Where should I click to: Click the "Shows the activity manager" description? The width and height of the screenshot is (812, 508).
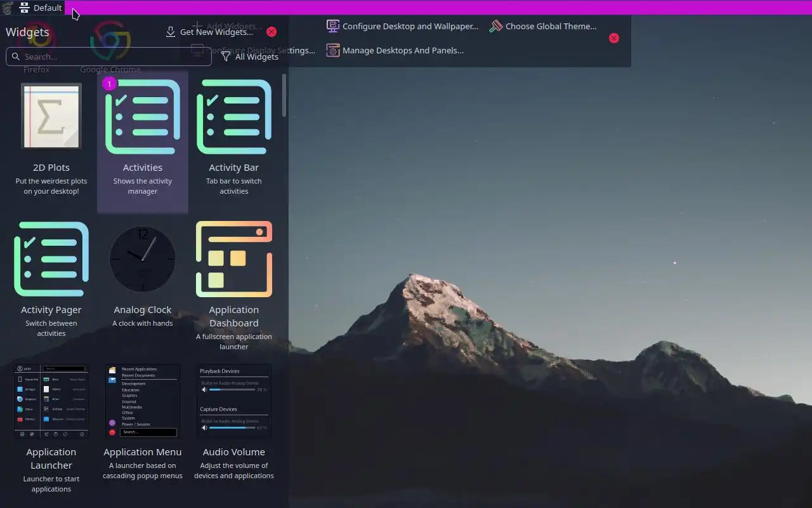click(143, 186)
